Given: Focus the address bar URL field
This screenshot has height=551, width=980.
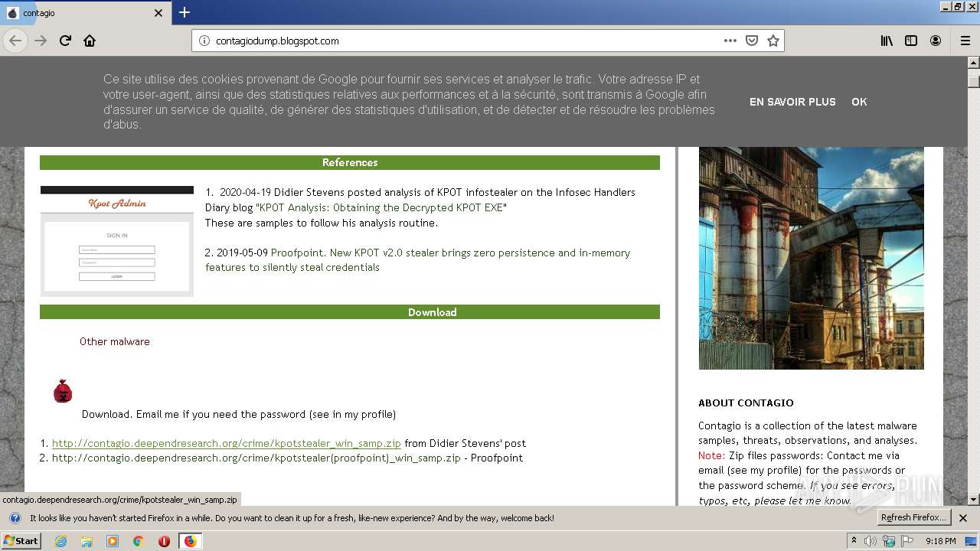Looking at the screenshot, I should (x=465, y=41).
